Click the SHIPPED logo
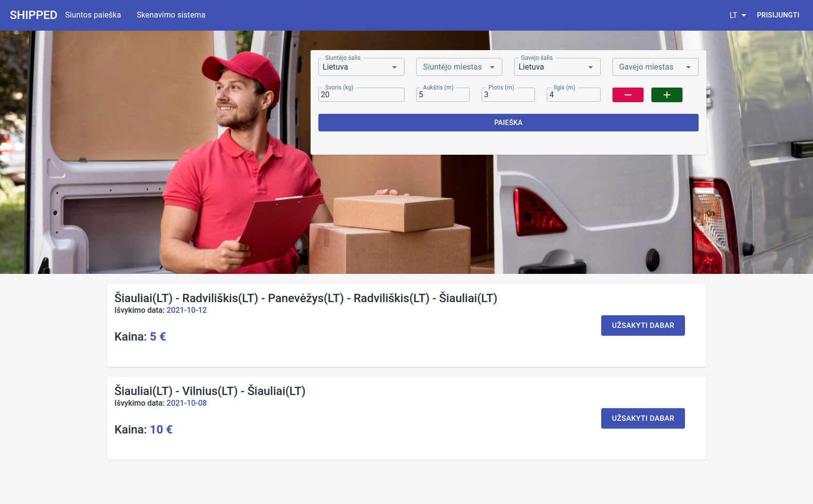 [33, 15]
